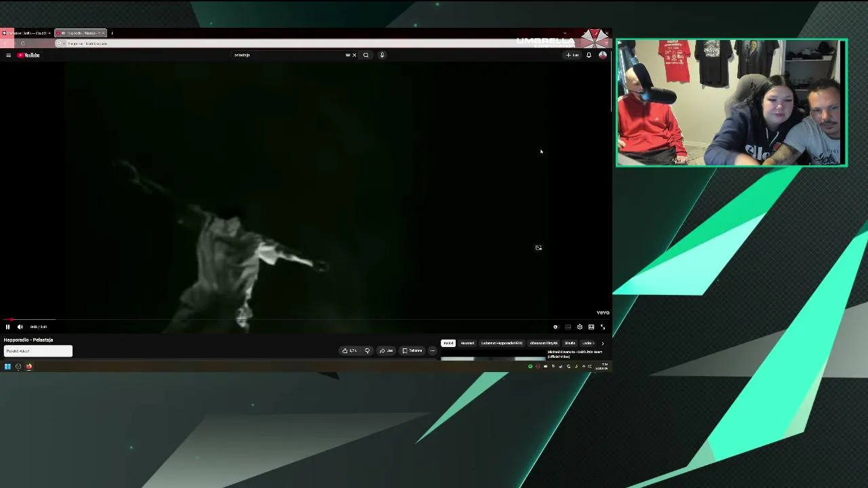This screenshot has height=488, width=868.
Task: Open the Windows Start menu
Action: [x=7, y=367]
